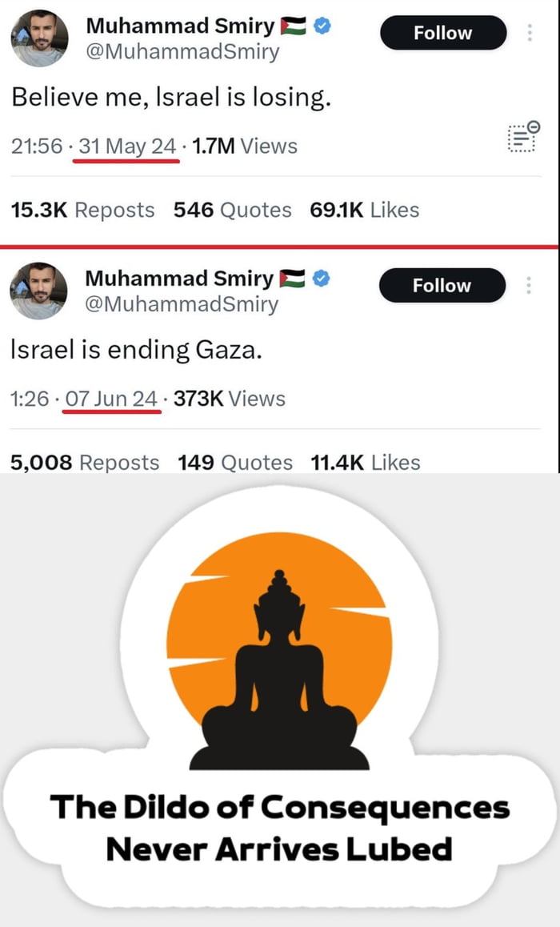The width and height of the screenshot is (560, 927).
Task: Follow the author from the "Israel is losing" tweet
Action: [x=442, y=33]
